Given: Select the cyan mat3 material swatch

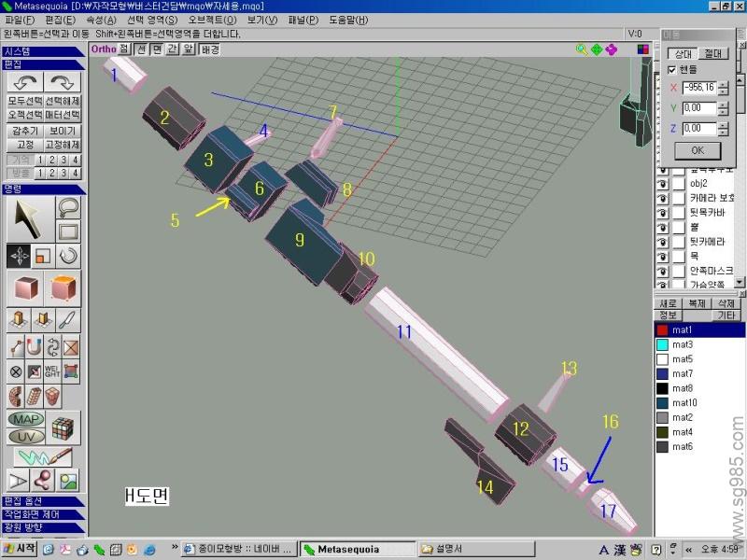Looking at the screenshot, I should (x=662, y=344).
